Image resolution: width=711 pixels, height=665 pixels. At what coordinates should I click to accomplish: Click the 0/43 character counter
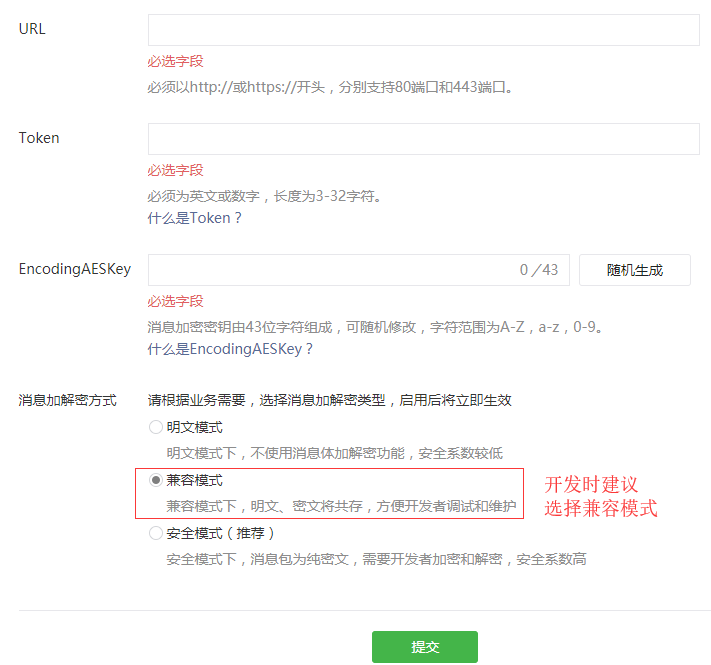point(539,270)
